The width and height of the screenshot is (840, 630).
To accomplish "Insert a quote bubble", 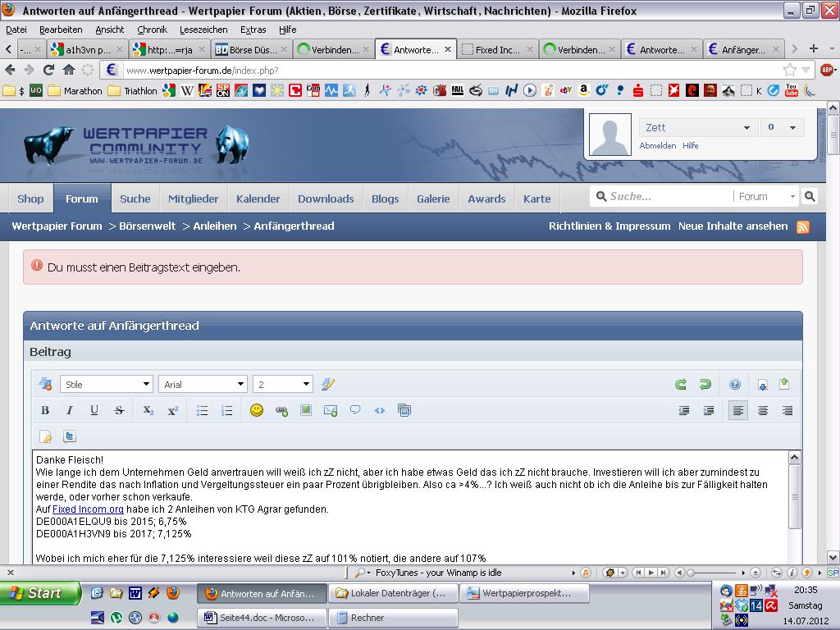I will pos(355,410).
